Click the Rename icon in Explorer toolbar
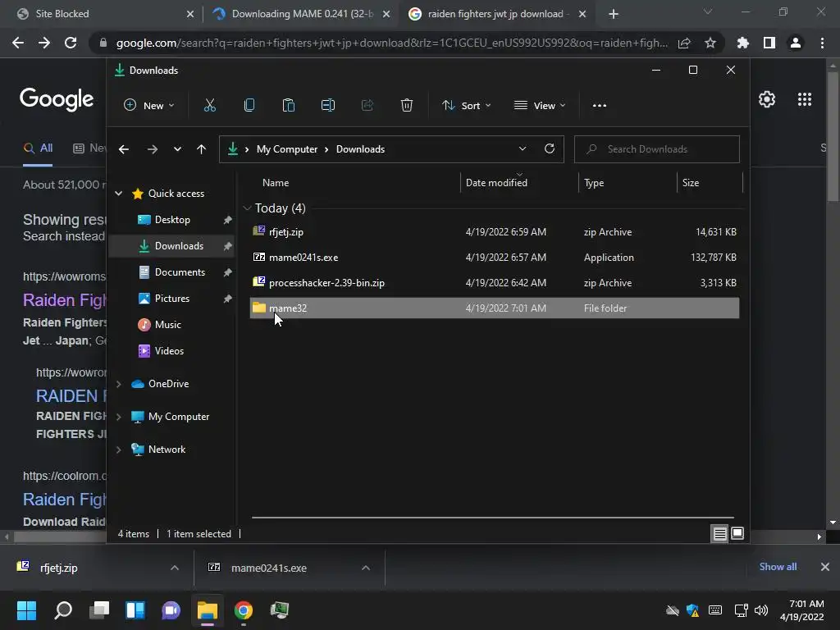This screenshot has width=840, height=630. tap(328, 106)
